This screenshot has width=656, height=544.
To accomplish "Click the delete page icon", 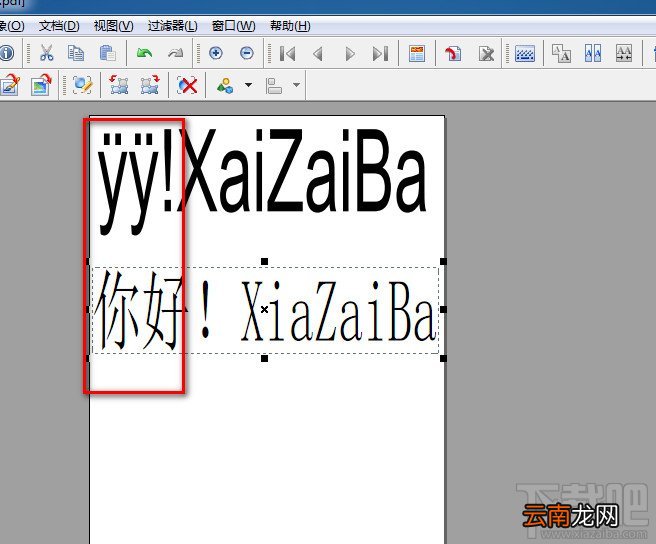I will [486, 53].
